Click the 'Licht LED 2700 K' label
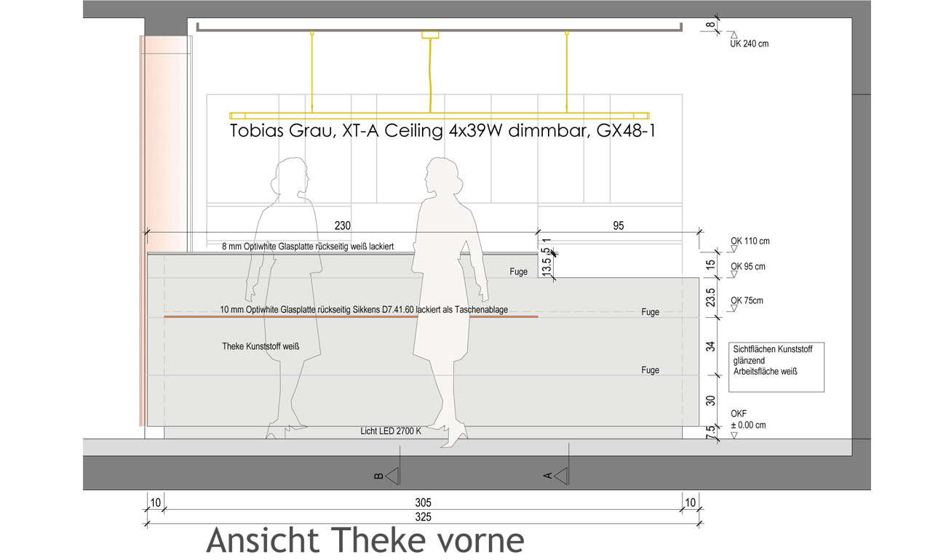Viewport: 946px width, 560px height. click(x=391, y=431)
